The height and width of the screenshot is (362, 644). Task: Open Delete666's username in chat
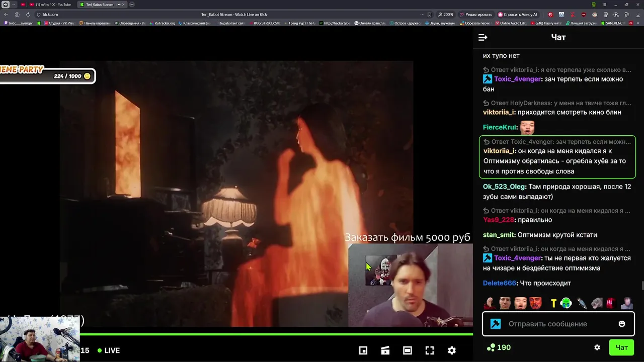click(x=500, y=283)
